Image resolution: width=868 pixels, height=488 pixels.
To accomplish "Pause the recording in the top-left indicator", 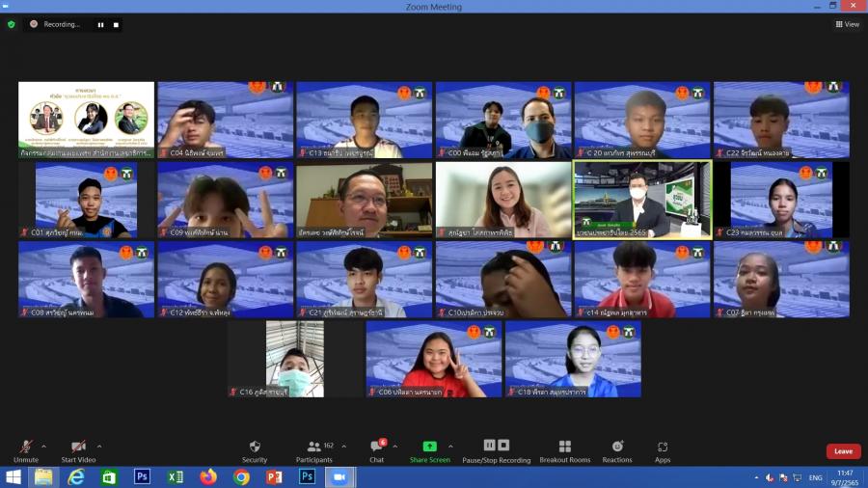I will coord(100,25).
